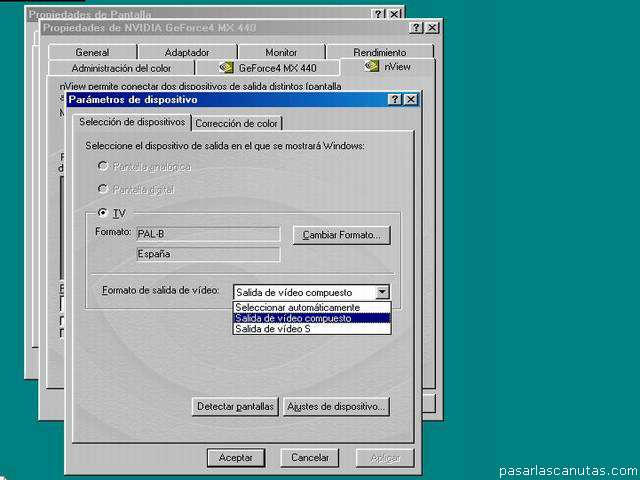640x480 pixels.
Task: Go to the Adaptador tab
Action: point(187,52)
